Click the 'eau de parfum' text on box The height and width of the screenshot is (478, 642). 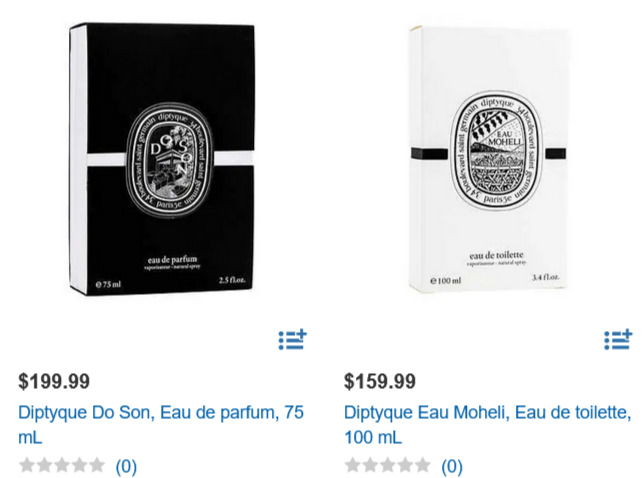(172, 260)
